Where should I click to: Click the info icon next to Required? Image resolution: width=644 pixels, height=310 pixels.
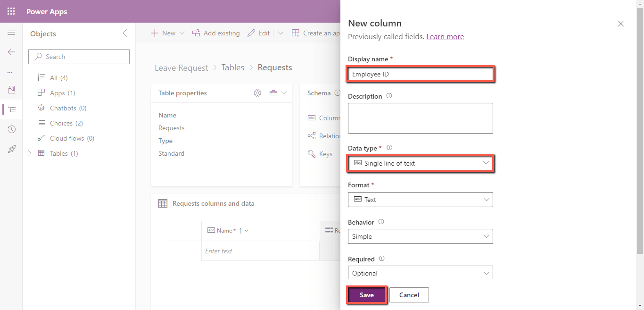(x=381, y=259)
